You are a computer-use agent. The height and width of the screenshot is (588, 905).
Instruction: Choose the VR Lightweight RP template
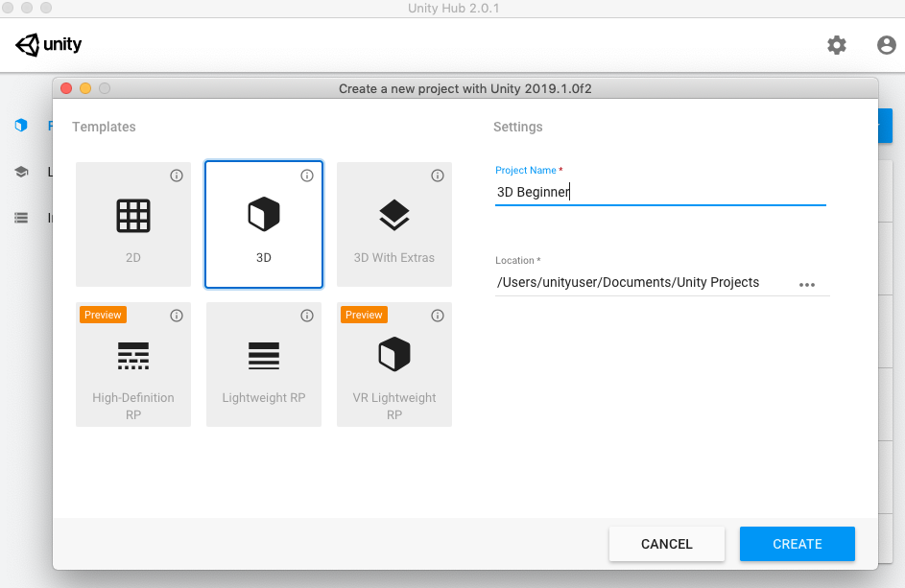[x=394, y=365]
